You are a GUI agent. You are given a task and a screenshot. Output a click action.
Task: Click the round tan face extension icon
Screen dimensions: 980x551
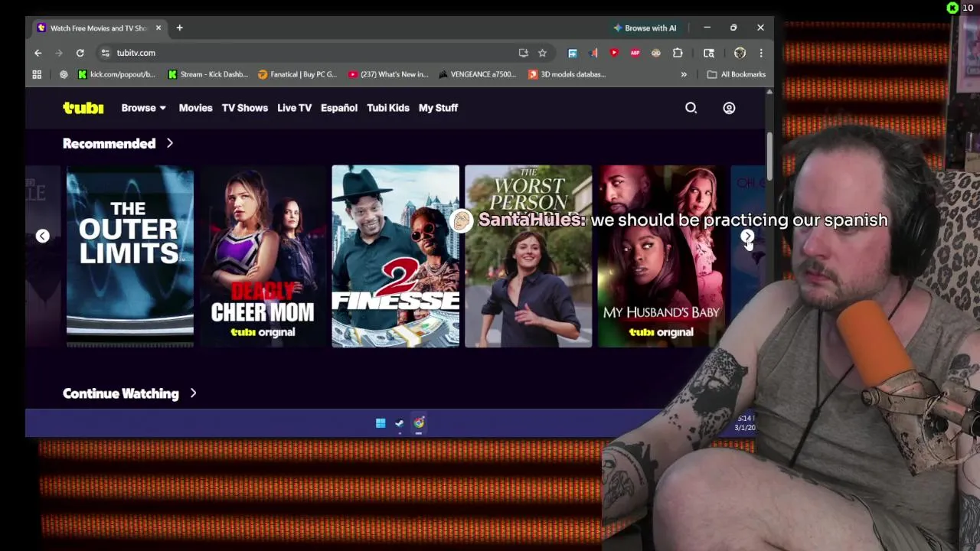[656, 53]
